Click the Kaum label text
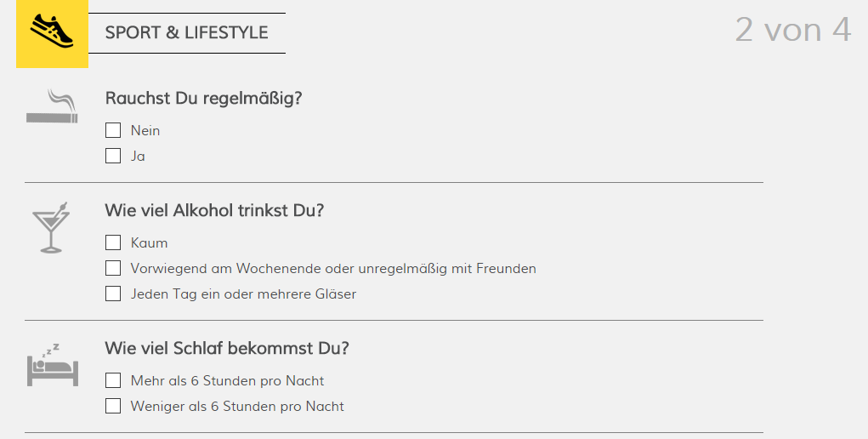The height and width of the screenshot is (439, 868). [x=149, y=243]
